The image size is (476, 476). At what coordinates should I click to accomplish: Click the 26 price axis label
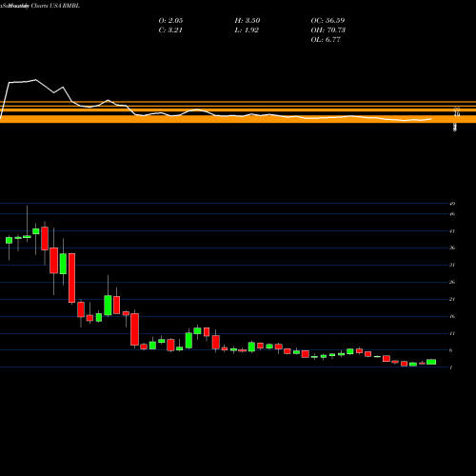[452, 282]
